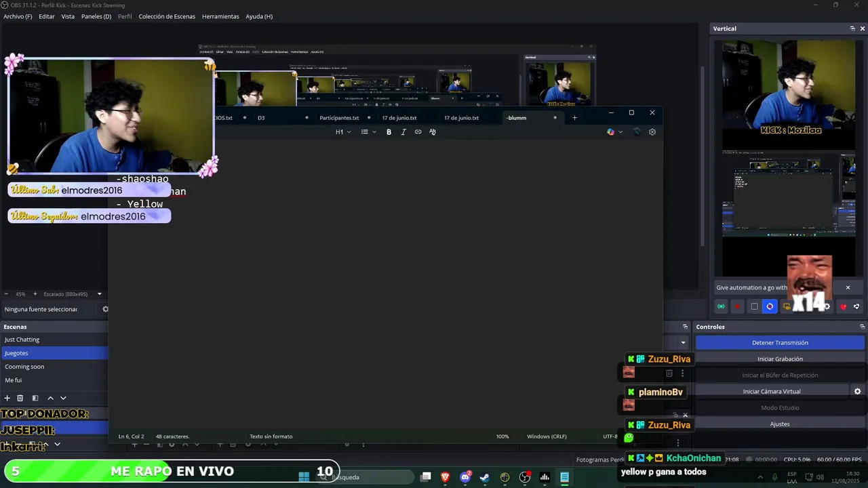Move scene up with arrow icon
868x488 pixels.
tap(50, 398)
